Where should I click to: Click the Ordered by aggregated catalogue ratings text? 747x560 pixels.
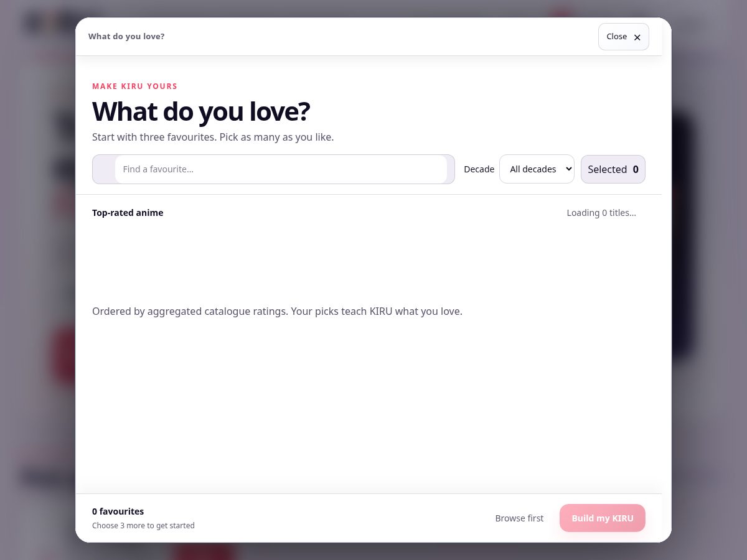tap(277, 311)
